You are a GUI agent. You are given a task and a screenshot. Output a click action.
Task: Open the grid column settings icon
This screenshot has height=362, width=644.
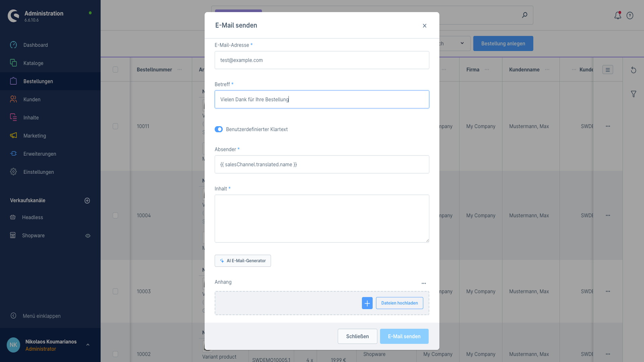pyautogui.click(x=607, y=70)
